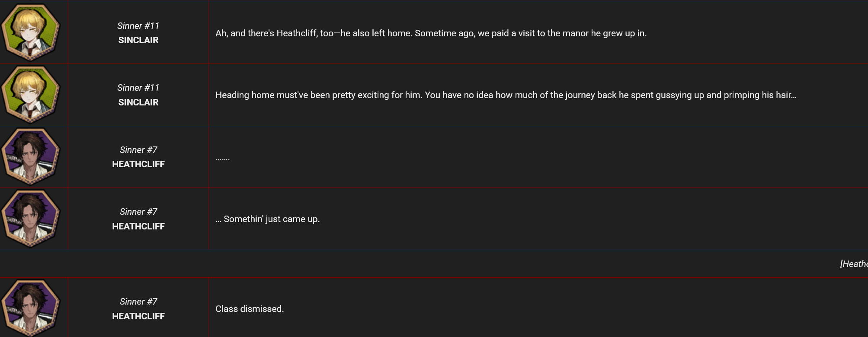Click 'Sinner #7' label beside the dots line
Viewport: 868px width, 337px height.
138,150
